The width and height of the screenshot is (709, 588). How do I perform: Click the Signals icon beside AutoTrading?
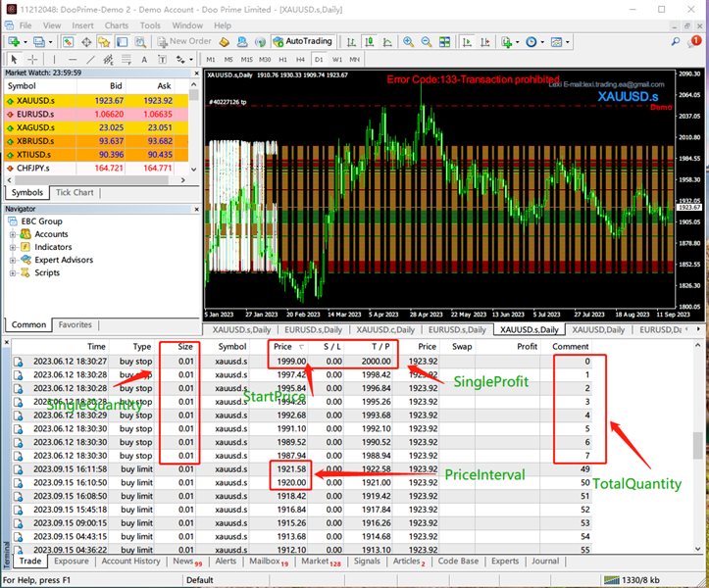click(260, 42)
